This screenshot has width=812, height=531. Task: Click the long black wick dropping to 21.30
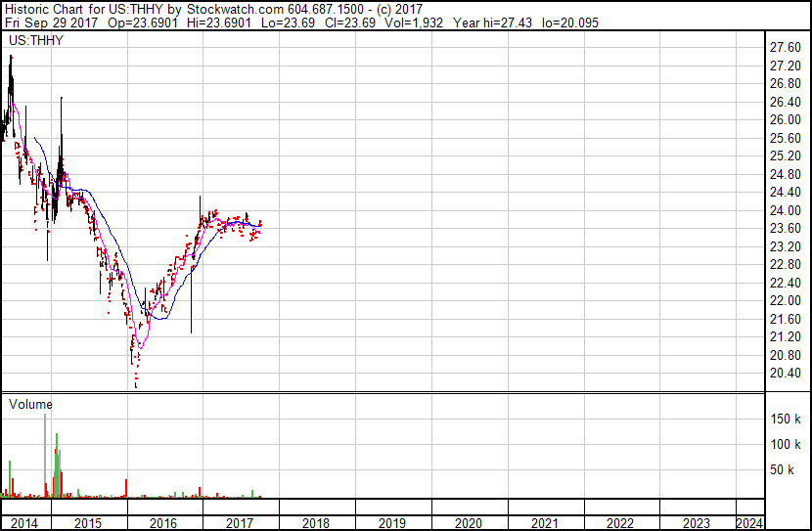(x=191, y=300)
